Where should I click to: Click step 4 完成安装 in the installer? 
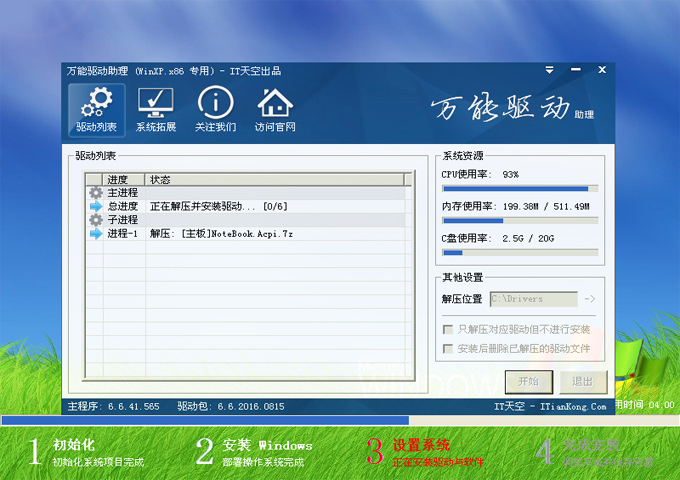[x=594, y=452]
